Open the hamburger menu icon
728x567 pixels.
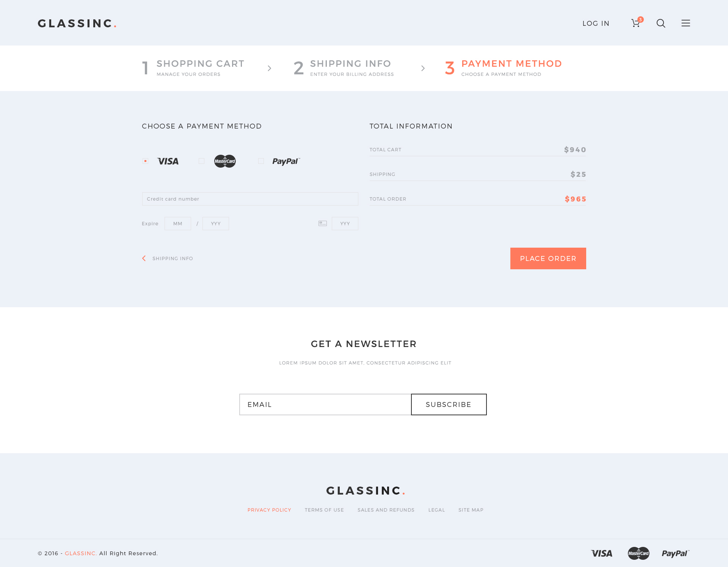tap(686, 23)
